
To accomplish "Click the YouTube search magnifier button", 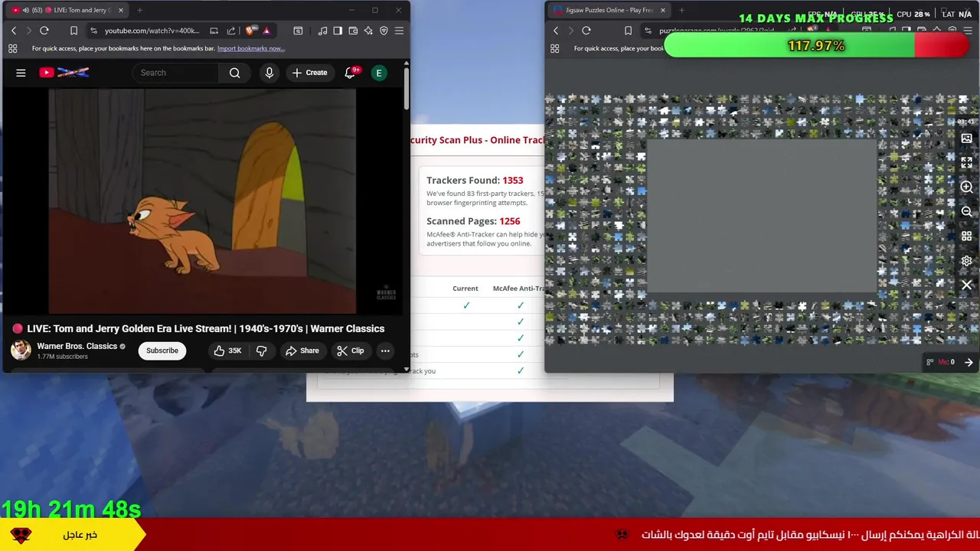I will (235, 73).
